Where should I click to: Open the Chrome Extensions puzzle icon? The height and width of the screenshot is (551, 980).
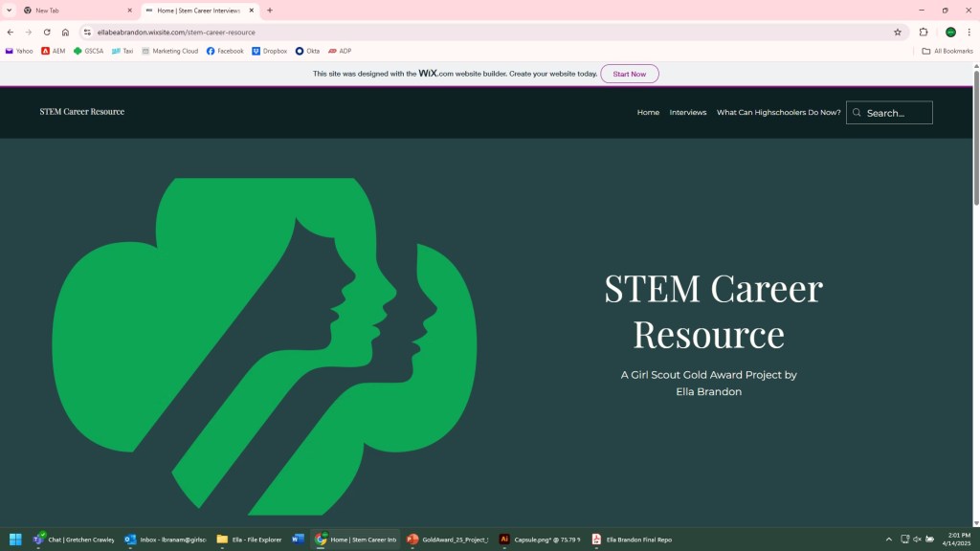click(x=924, y=32)
